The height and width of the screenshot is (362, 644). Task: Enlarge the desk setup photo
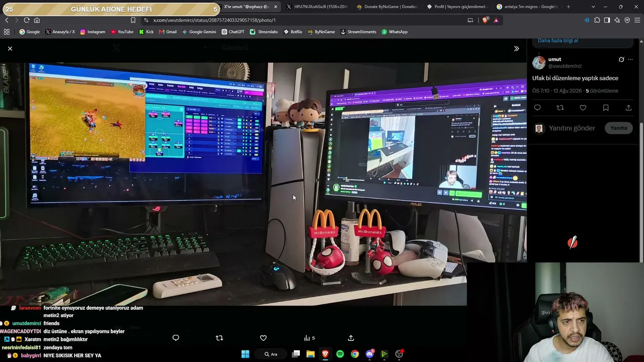click(263, 184)
